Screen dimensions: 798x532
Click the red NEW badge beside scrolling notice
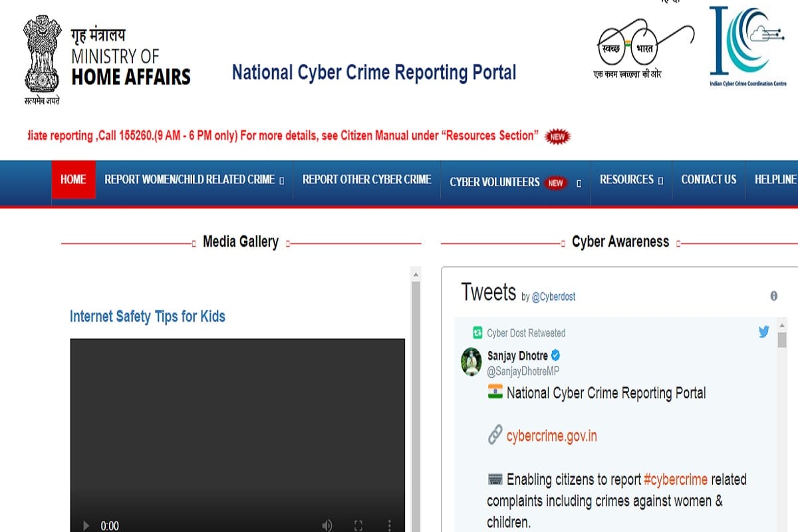pos(557,136)
